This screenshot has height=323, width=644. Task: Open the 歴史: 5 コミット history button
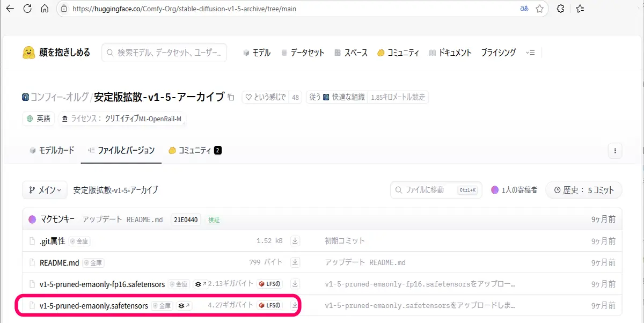point(584,190)
